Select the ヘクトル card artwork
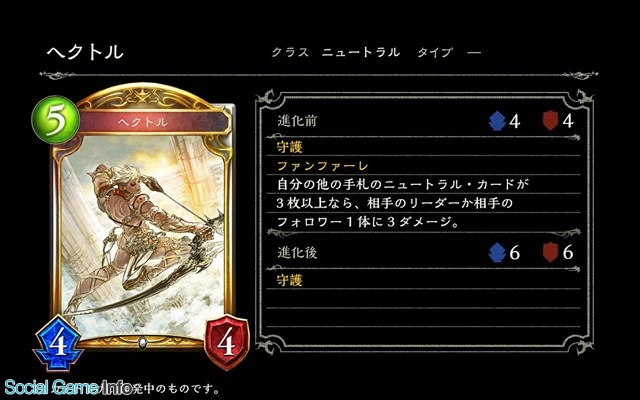640x400 pixels. tap(142, 237)
